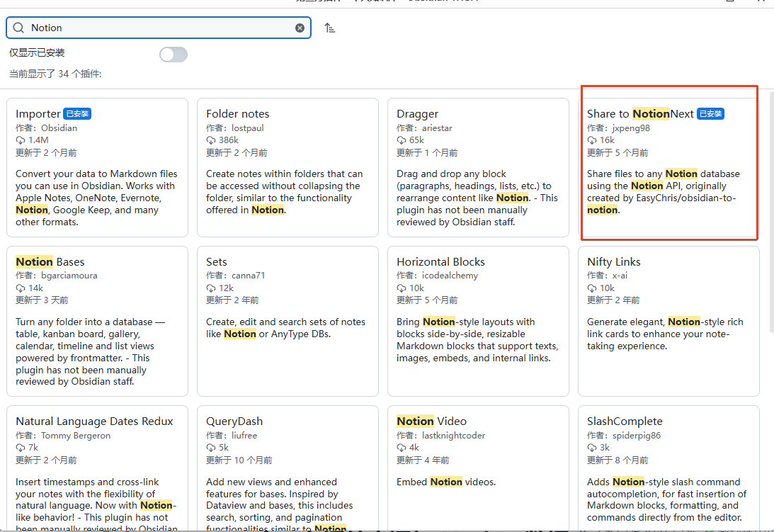The image size is (774, 532).
Task: Select the SlashComplete plugin title
Action: click(x=625, y=421)
